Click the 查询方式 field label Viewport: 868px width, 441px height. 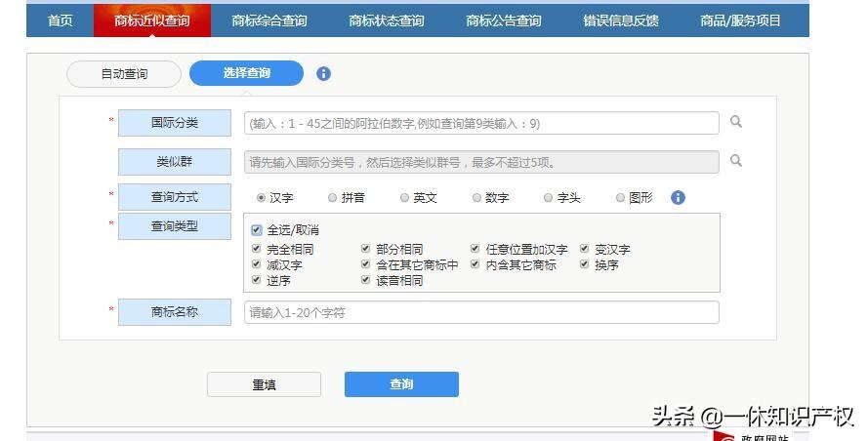tap(175, 197)
